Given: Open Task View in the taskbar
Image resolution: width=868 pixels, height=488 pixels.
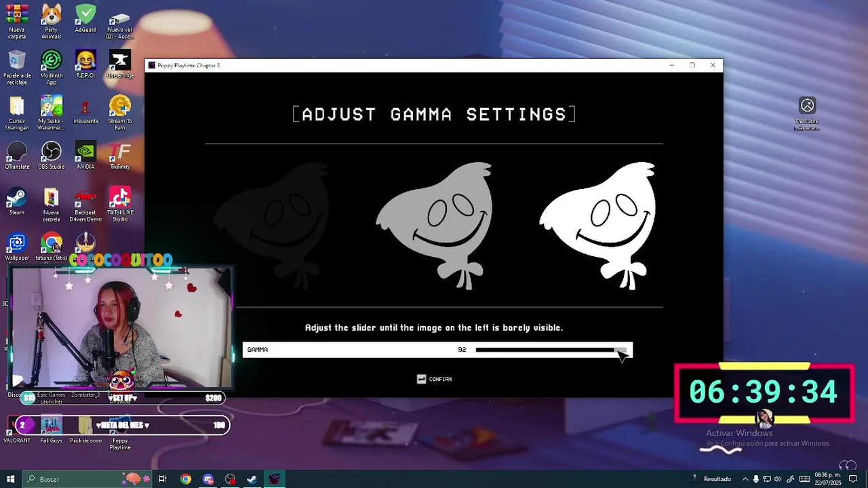Looking at the screenshot, I should (x=163, y=479).
